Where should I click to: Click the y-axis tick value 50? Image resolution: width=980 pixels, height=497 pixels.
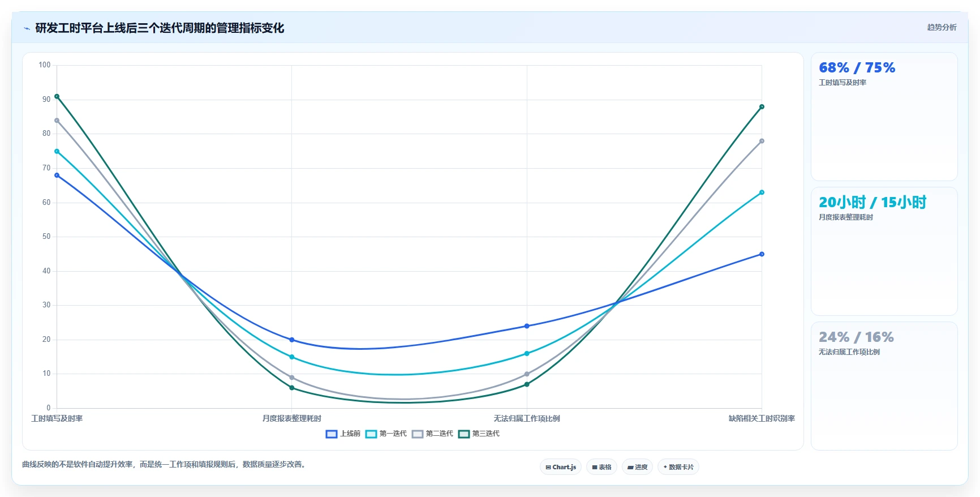pyautogui.click(x=46, y=237)
